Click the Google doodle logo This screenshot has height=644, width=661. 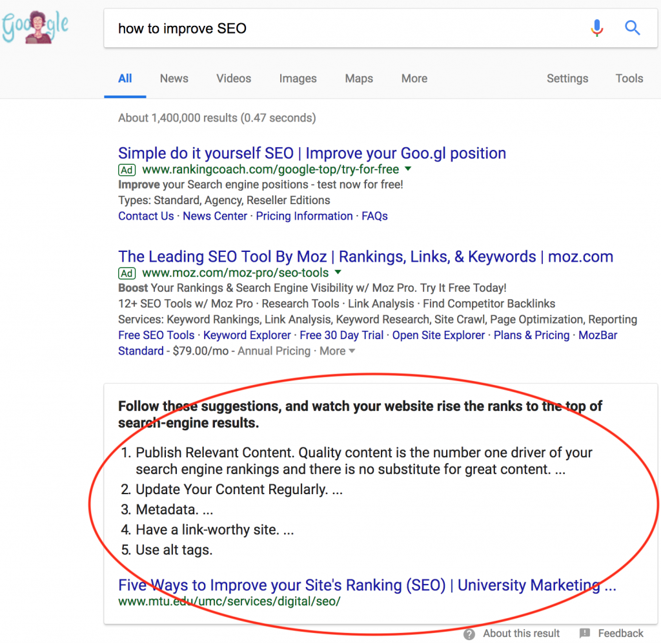(x=35, y=27)
